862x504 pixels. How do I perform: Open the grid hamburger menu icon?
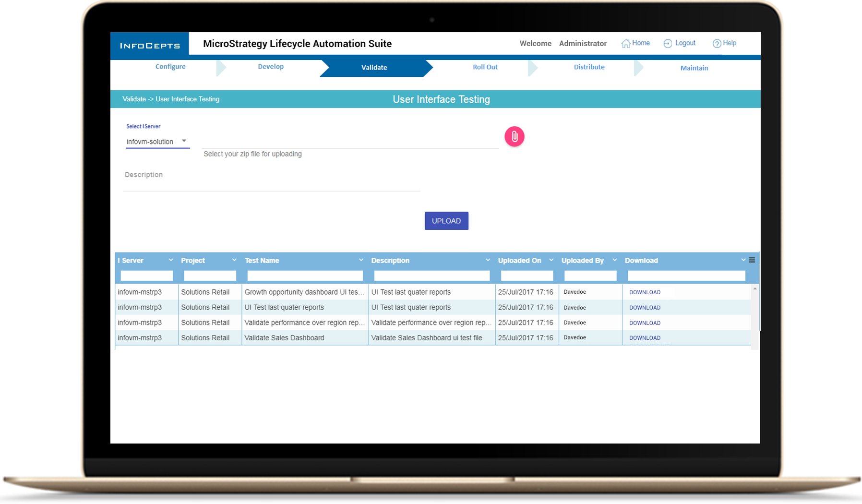point(752,260)
